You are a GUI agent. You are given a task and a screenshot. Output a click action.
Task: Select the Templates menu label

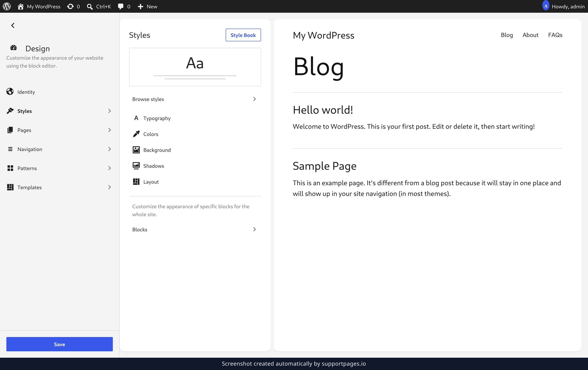(30, 187)
